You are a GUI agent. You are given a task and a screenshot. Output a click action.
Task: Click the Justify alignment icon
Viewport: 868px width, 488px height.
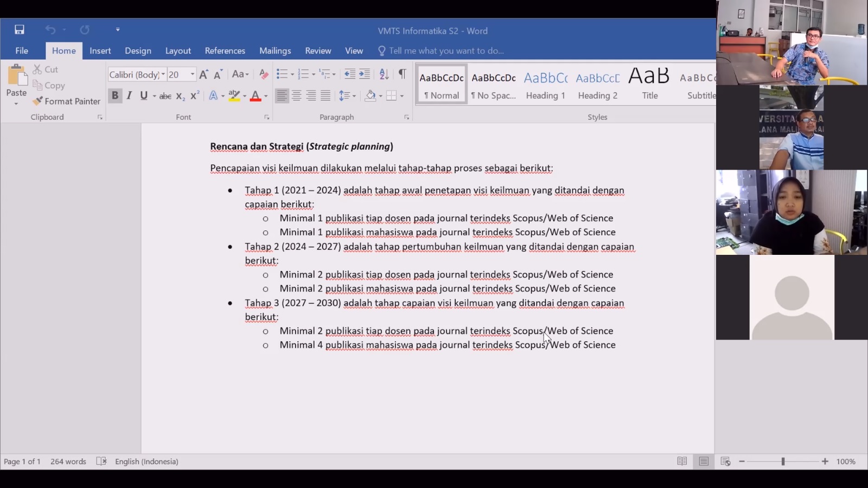pos(325,96)
